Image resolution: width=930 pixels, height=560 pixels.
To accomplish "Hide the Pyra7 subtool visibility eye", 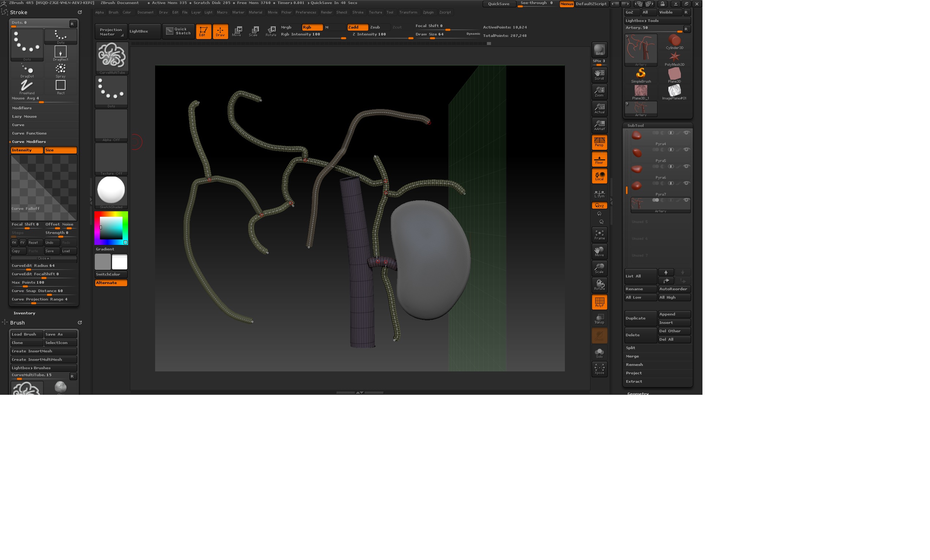I will [x=687, y=183].
